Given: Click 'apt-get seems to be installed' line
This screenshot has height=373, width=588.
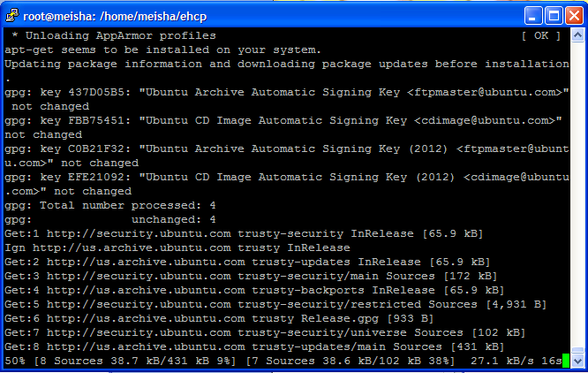Looking at the screenshot, I should pos(162,49).
